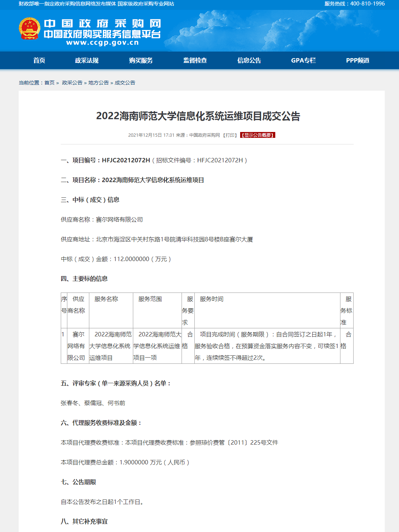Click the 成交公告 breadcrumb link
This screenshot has height=532, width=399.
(x=125, y=83)
